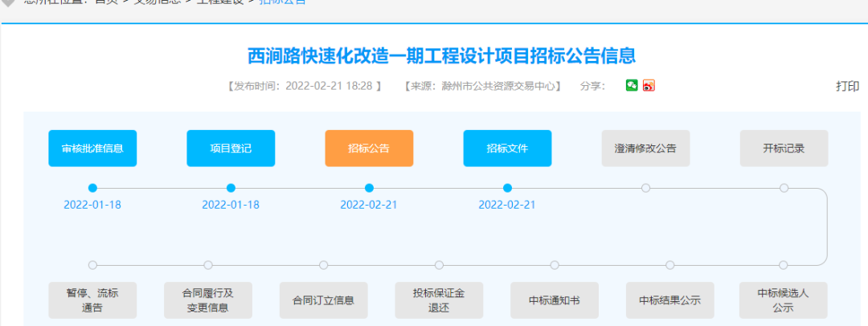Share via the WeChat icon
This screenshot has width=868, height=326.
[632, 85]
